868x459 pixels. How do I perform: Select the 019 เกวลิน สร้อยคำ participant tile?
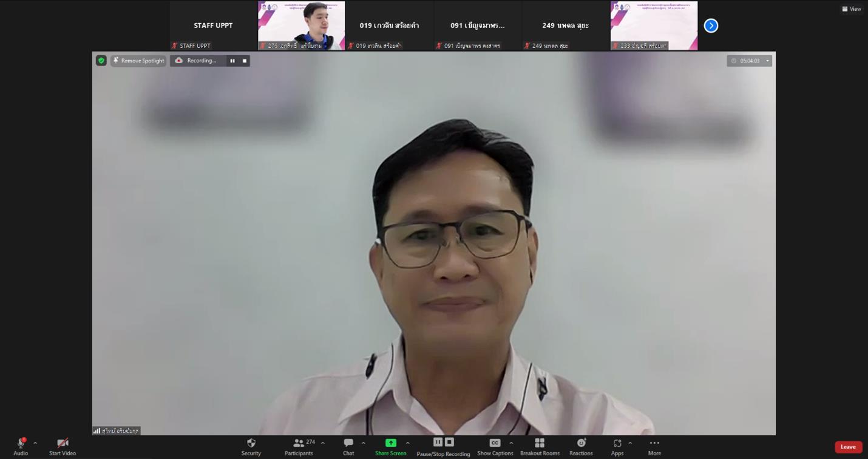389,25
